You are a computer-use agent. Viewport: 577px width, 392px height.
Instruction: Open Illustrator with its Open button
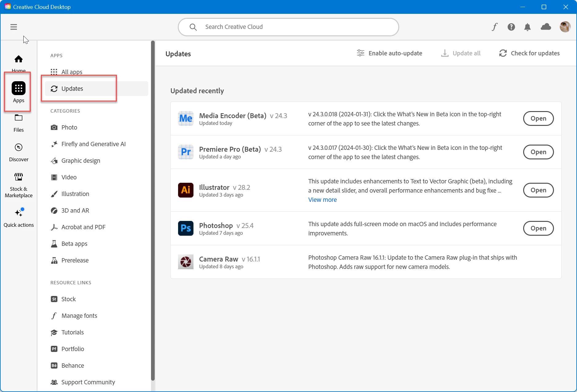538,190
